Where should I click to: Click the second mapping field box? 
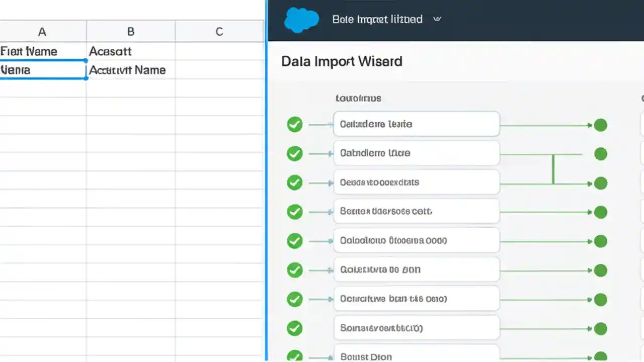tap(417, 153)
